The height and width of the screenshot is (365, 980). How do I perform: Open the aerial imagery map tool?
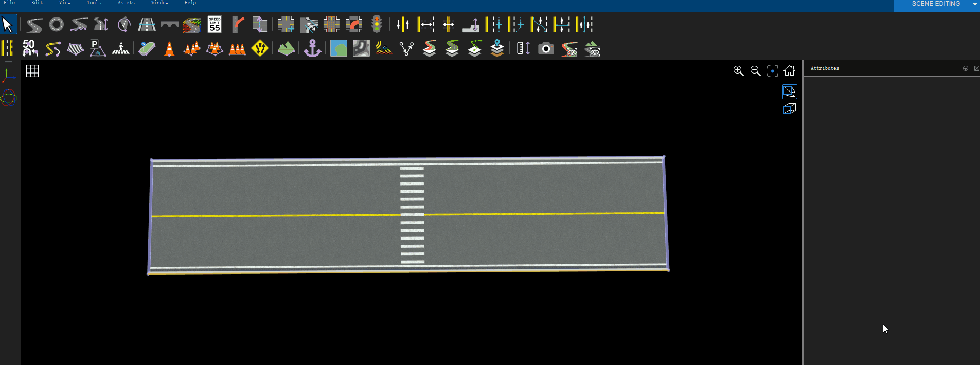coord(338,48)
